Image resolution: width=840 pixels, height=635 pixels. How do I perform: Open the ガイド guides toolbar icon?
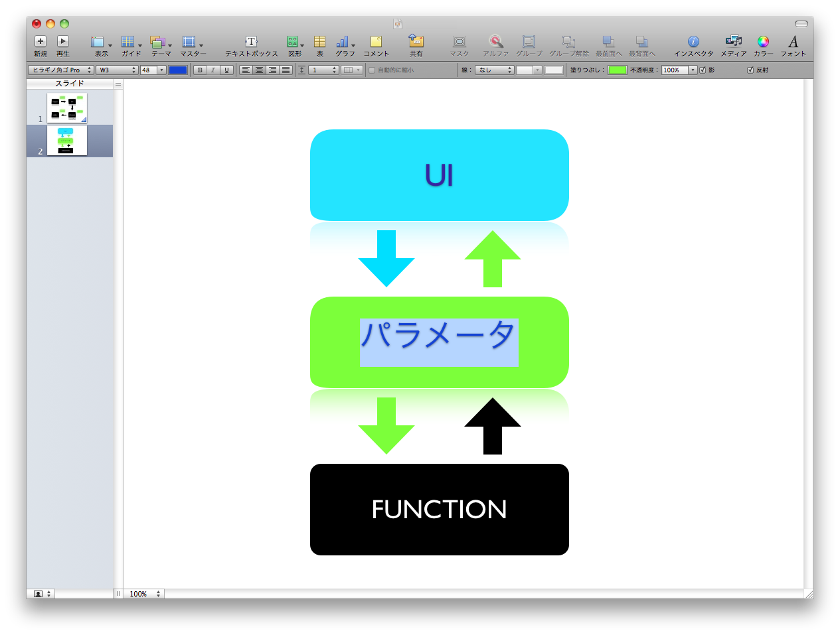[x=128, y=42]
